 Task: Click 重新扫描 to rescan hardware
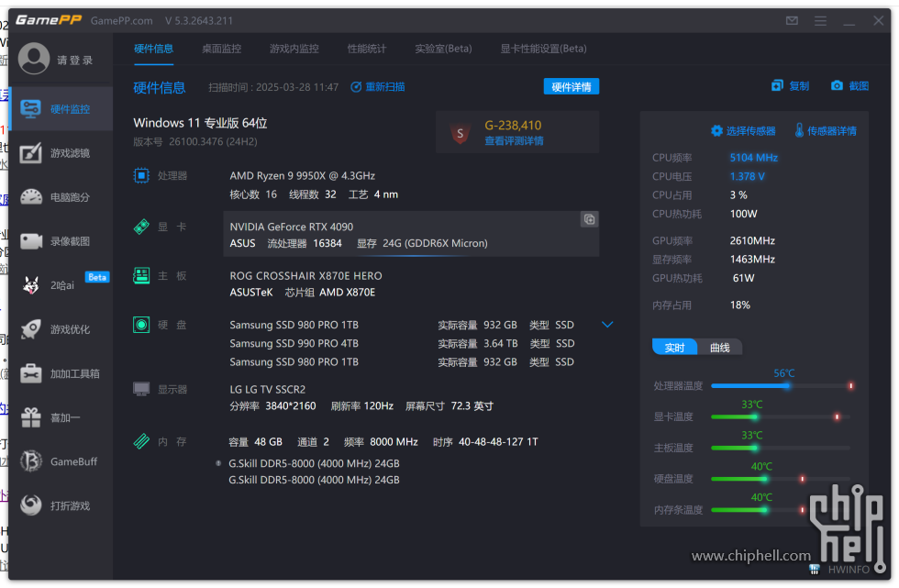[378, 86]
